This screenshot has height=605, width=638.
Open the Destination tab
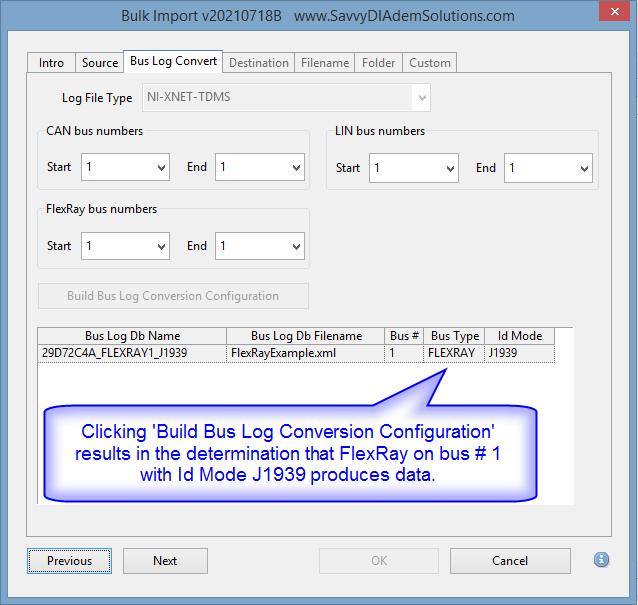tap(258, 63)
